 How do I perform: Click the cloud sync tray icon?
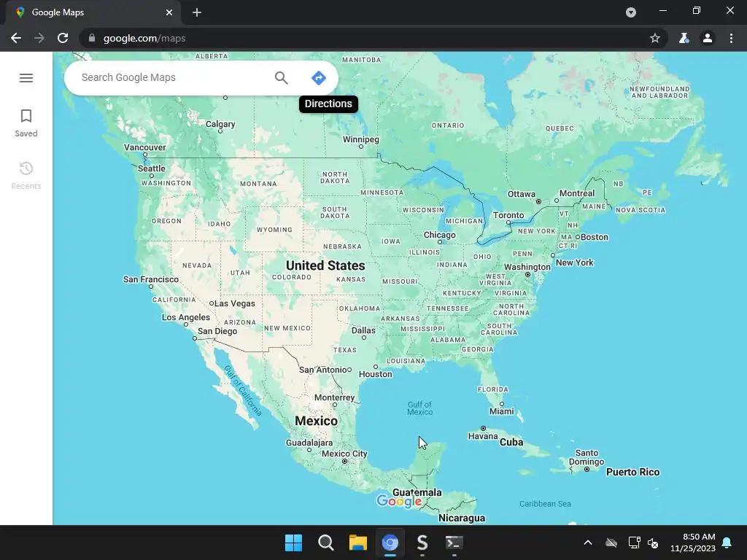click(611, 542)
